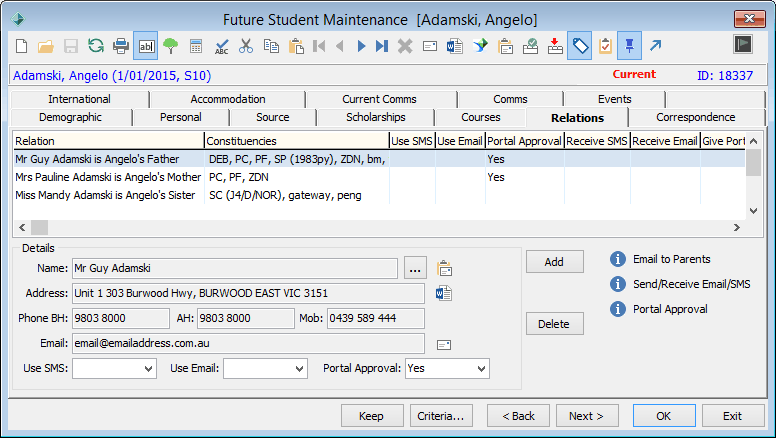Click the Delete button
This screenshot has width=776, height=438.
point(554,324)
